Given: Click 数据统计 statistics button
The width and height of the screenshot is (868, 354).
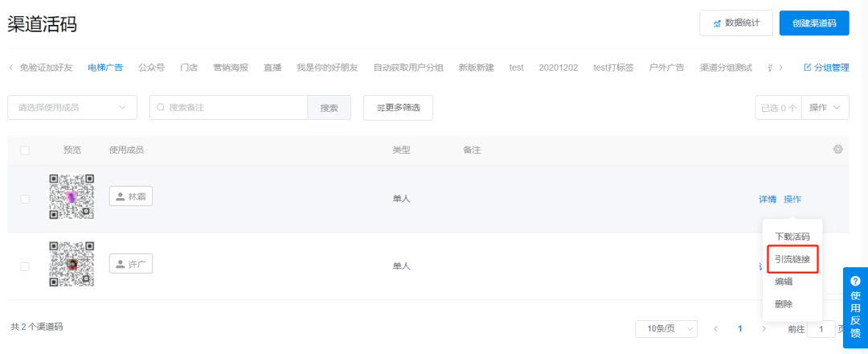Looking at the screenshot, I should (736, 23).
